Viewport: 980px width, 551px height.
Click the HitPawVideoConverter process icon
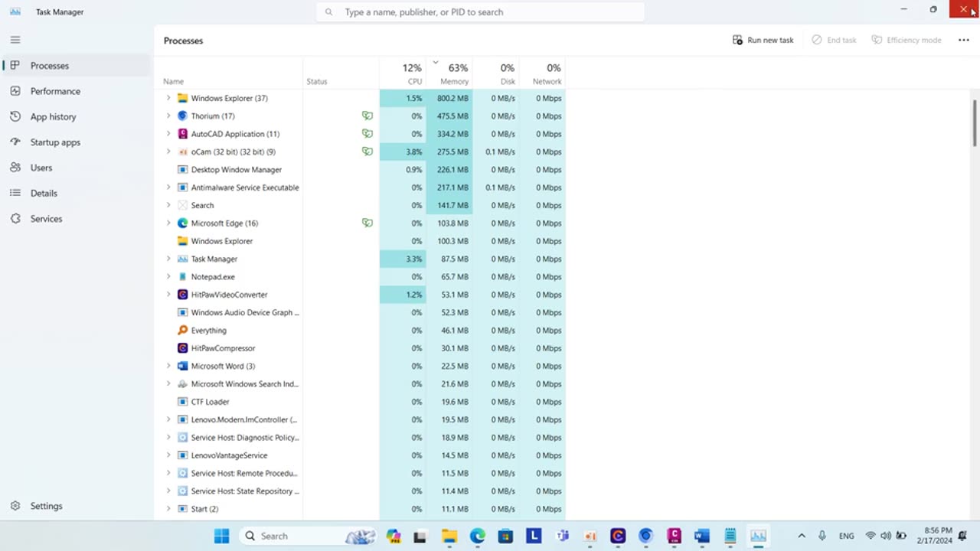[182, 295]
